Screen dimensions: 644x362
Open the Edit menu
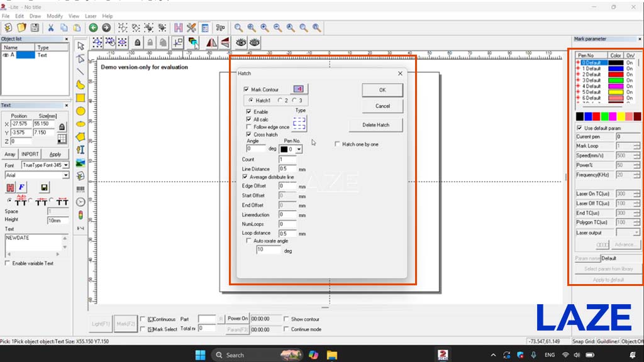(x=19, y=16)
